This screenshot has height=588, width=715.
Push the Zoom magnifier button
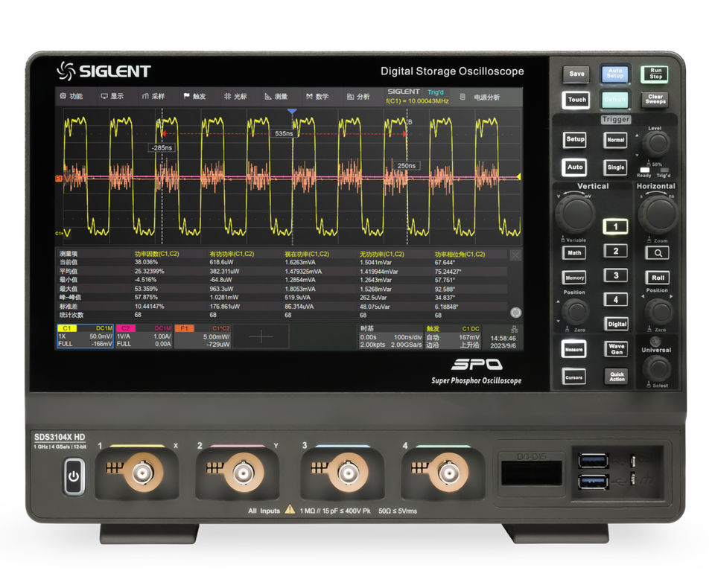tap(658, 253)
